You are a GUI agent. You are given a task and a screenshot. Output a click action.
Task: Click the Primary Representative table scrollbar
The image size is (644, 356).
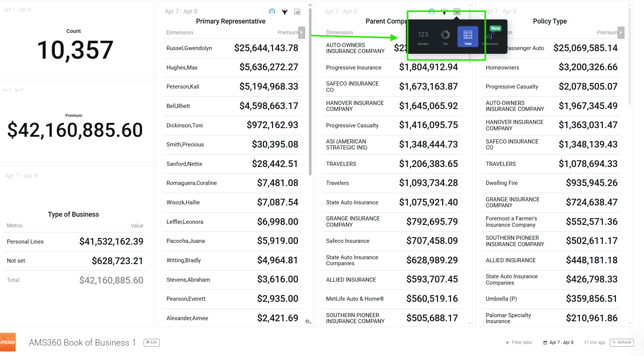310,92
